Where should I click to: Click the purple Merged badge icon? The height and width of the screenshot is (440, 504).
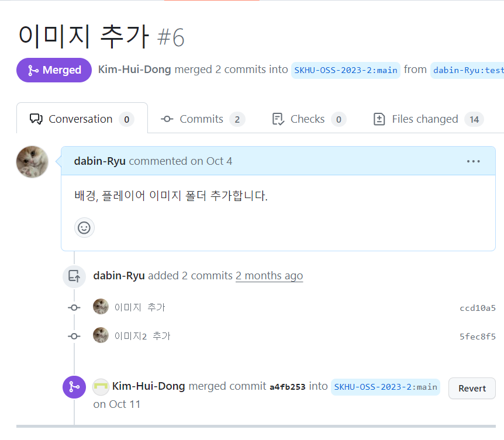coord(34,70)
